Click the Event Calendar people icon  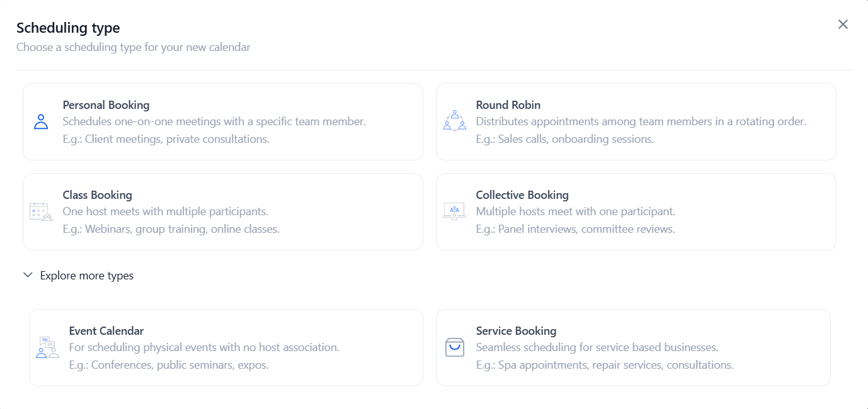[x=47, y=347]
